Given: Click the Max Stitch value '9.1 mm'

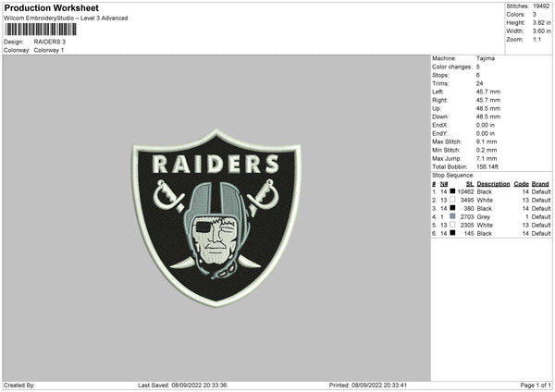Looking at the screenshot, I should [x=487, y=141].
